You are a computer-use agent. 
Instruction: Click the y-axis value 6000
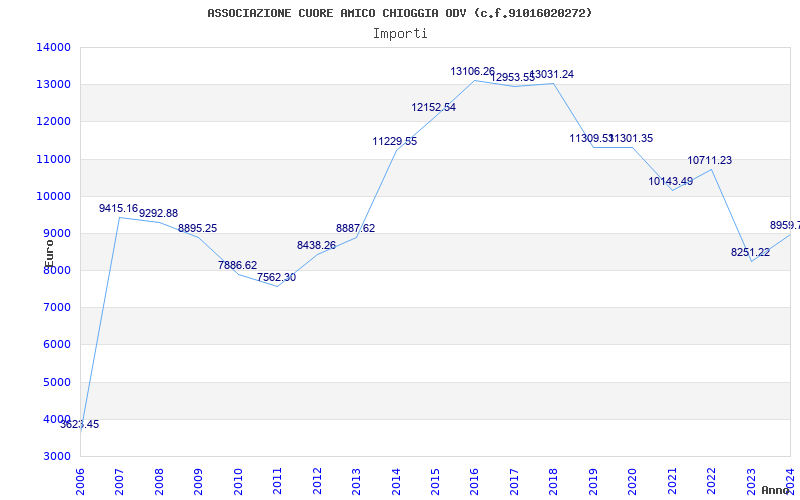56,345
